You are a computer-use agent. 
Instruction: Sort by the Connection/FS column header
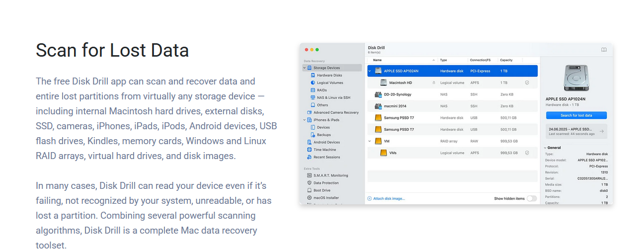[481, 60]
